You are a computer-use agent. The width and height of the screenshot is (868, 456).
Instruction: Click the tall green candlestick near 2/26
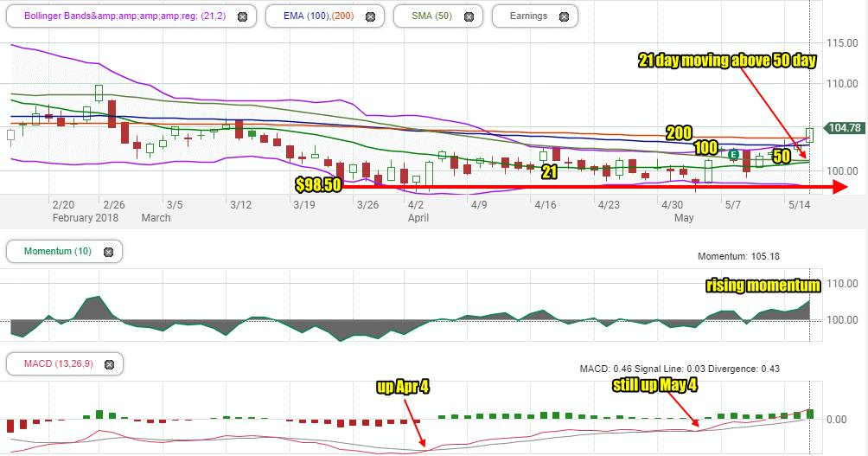point(99,93)
